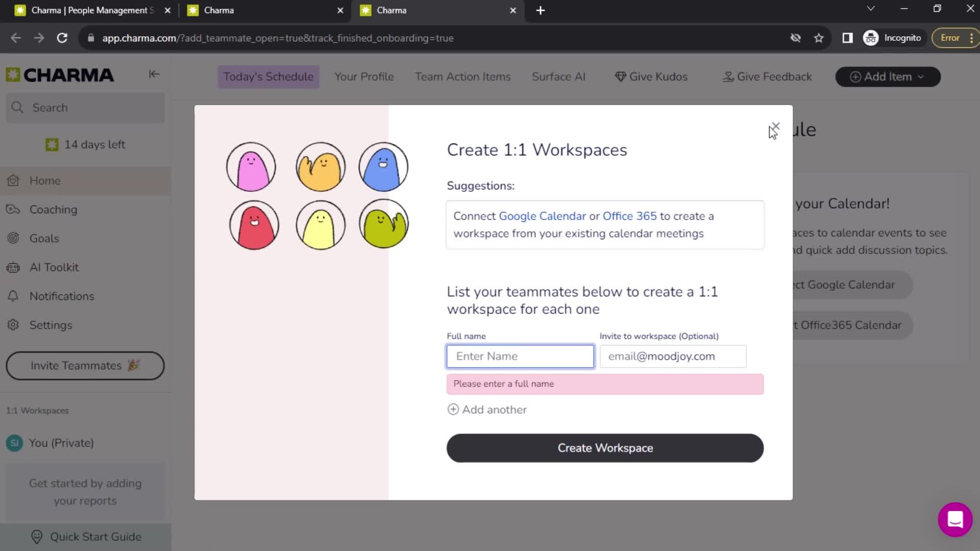The height and width of the screenshot is (551, 980).
Task: Click the Google Calendar link
Action: [542, 216]
